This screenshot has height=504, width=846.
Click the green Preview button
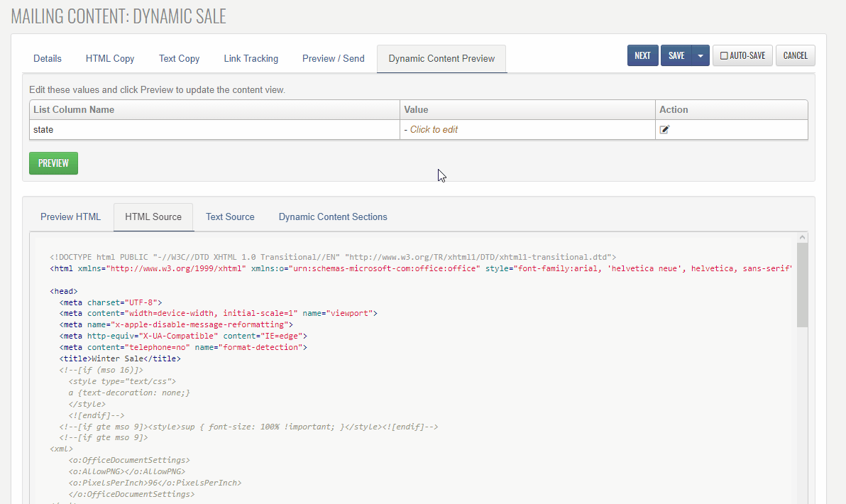[x=53, y=163]
